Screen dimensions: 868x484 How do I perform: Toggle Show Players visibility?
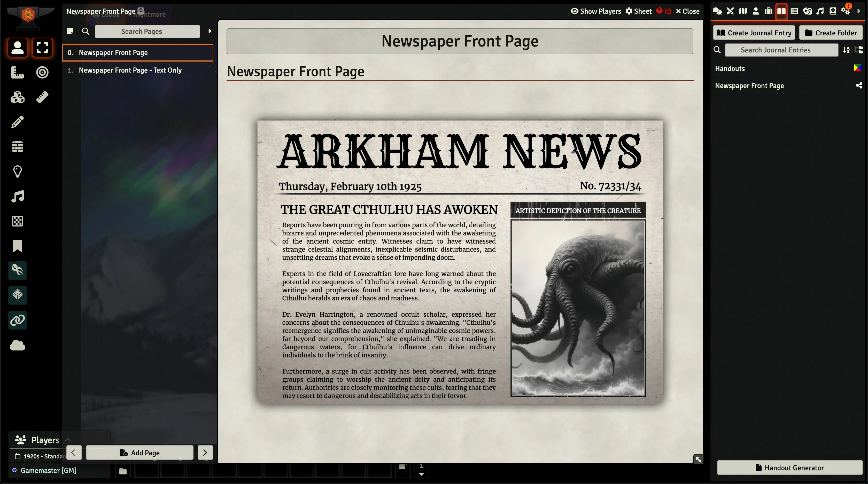tap(595, 11)
